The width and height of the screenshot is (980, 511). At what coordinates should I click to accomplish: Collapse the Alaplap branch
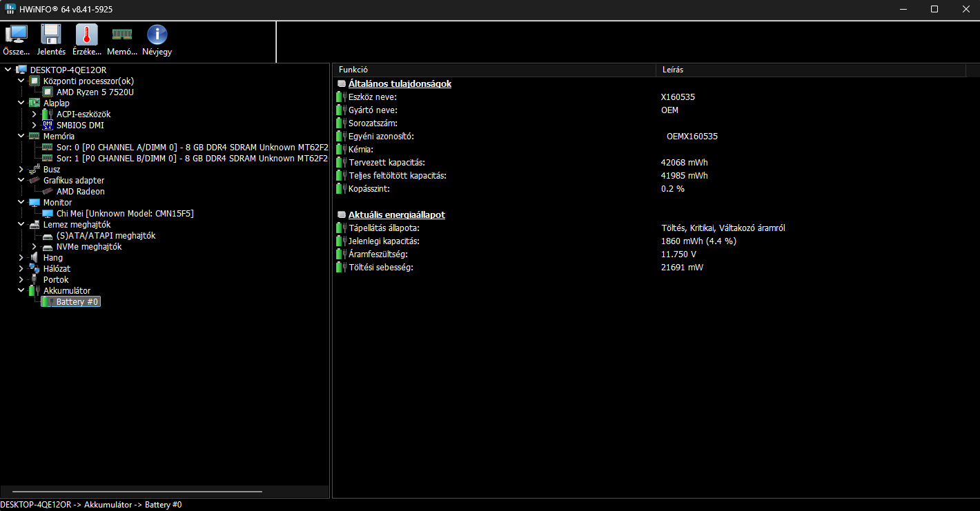point(21,103)
